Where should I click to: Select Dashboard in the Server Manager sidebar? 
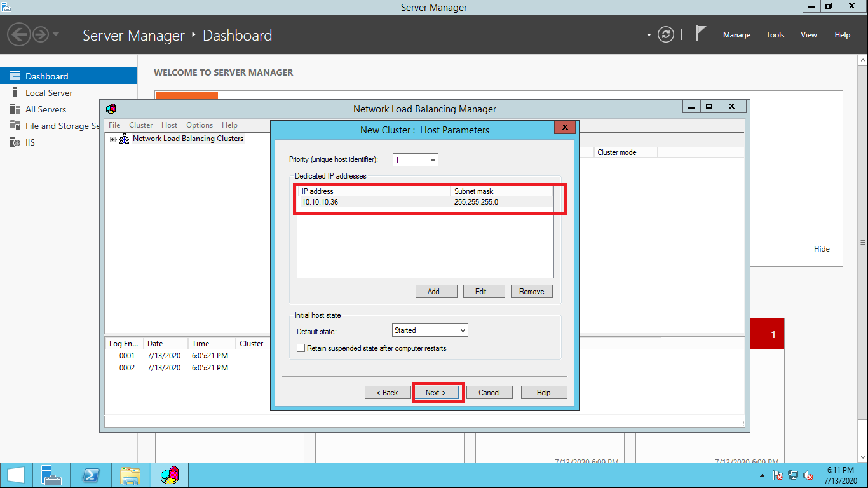(68, 76)
